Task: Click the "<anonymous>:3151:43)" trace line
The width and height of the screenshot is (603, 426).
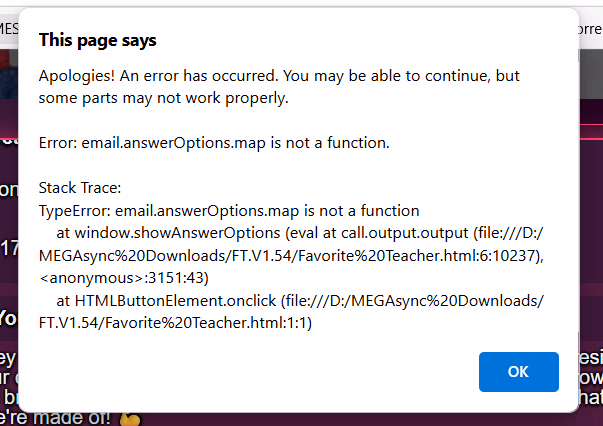Action: click(123, 278)
